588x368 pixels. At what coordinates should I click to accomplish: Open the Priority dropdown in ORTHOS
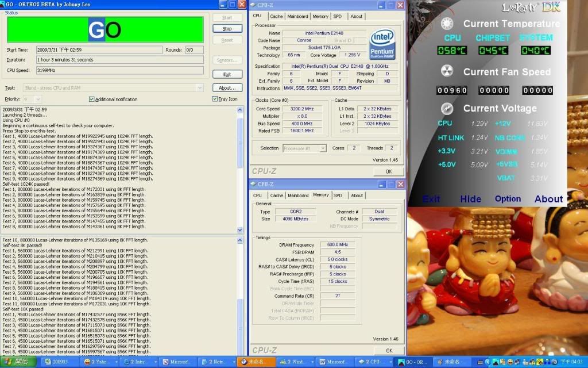[x=37, y=99]
